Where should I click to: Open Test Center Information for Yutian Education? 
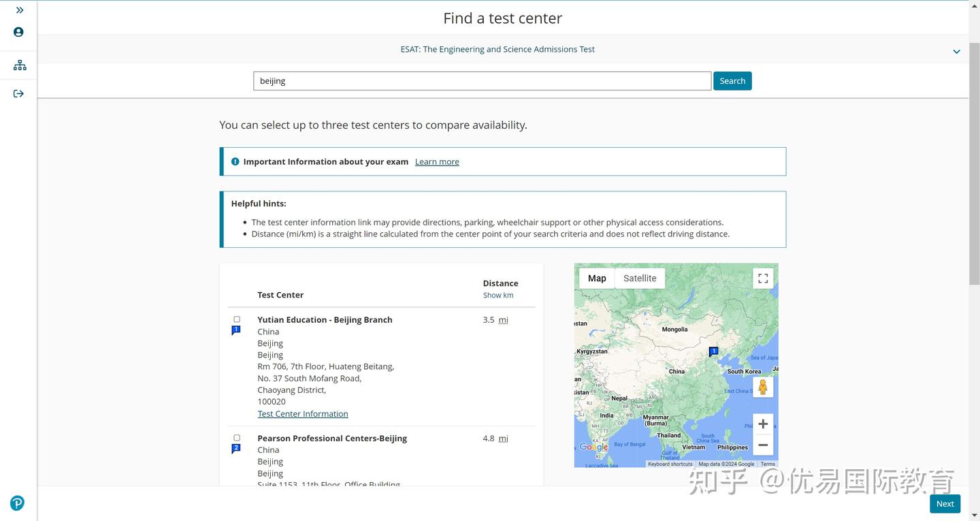[303, 413]
